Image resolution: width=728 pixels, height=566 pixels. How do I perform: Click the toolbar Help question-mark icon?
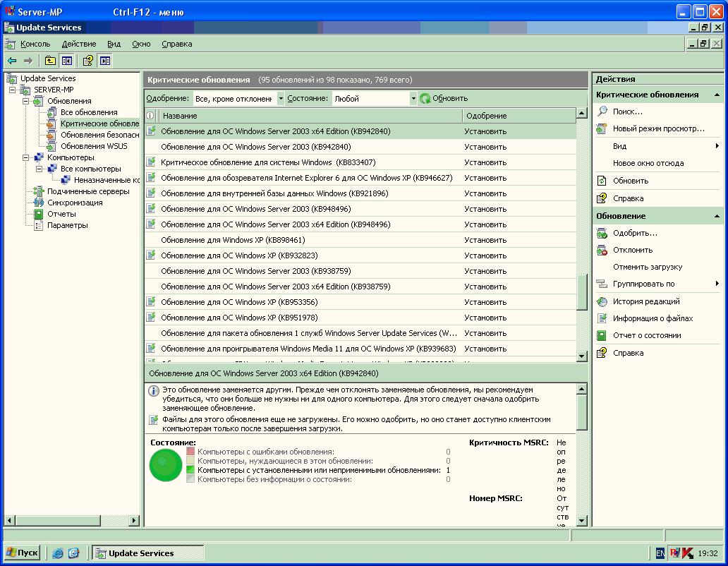pyautogui.click(x=87, y=61)
